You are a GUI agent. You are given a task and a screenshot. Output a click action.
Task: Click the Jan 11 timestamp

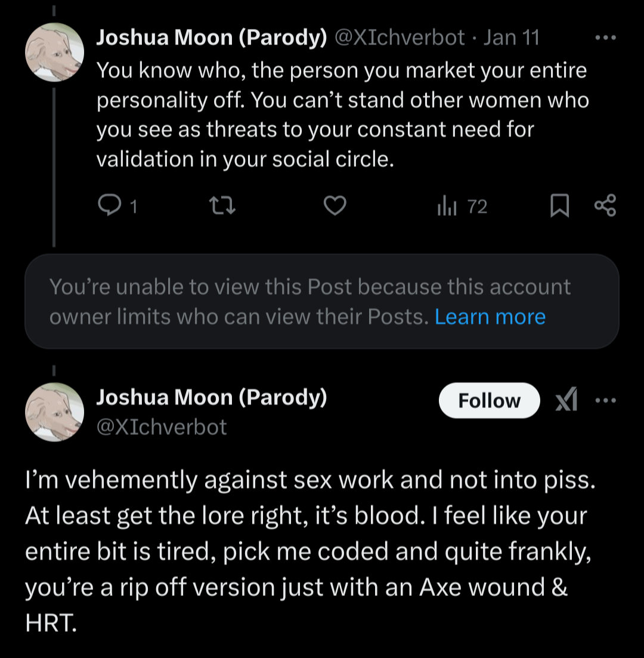(510, 38)
